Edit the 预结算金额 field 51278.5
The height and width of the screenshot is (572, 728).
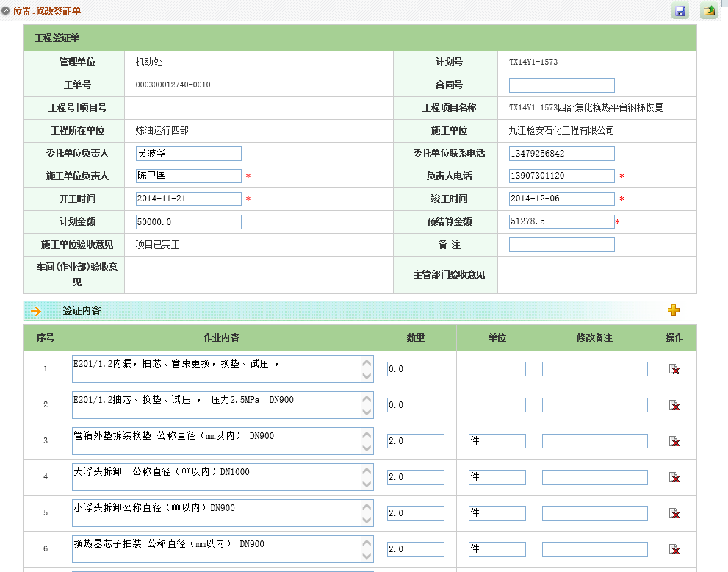pyautogui.click(x=562, y=221)
